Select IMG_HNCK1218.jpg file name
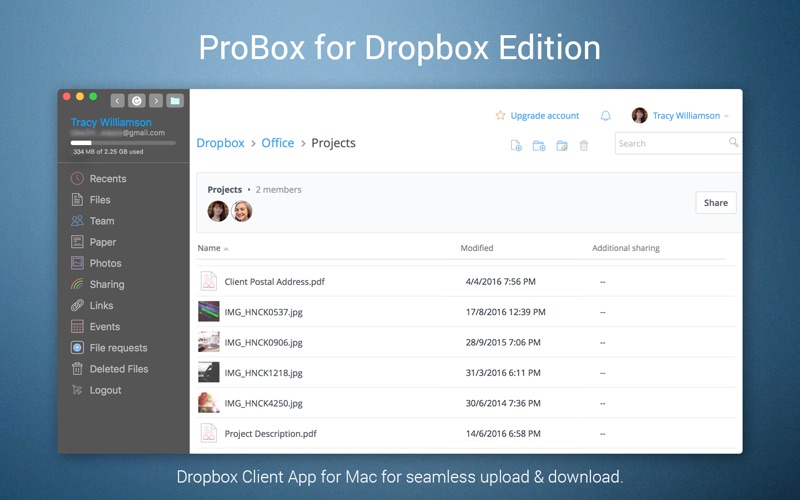Viewport: 800px width, 500px height. coord(263,373)
